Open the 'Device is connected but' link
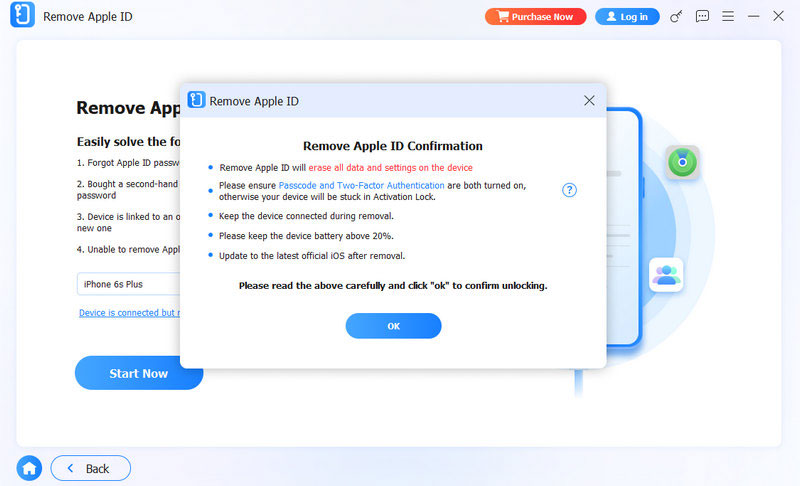The image size is (800, 486). pyautogui.click(x=130, y=313)
